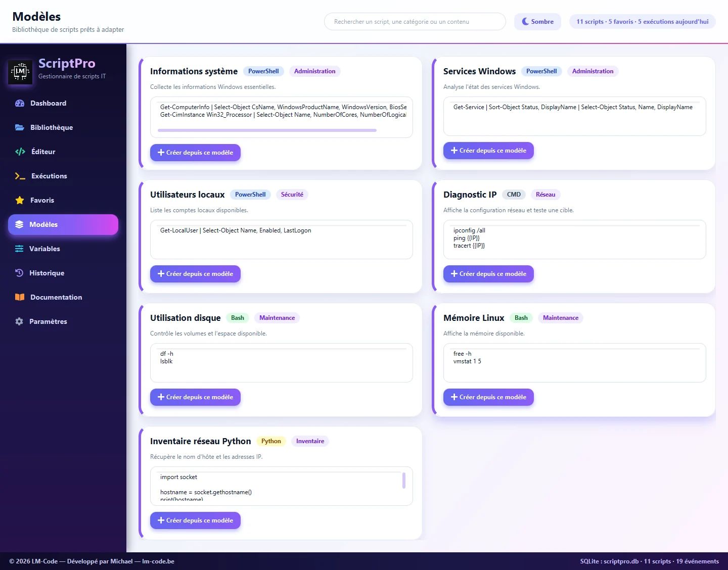Click the Historique clock icon
This screenshot has height=570, width=728.
click(x=19, y=273)
